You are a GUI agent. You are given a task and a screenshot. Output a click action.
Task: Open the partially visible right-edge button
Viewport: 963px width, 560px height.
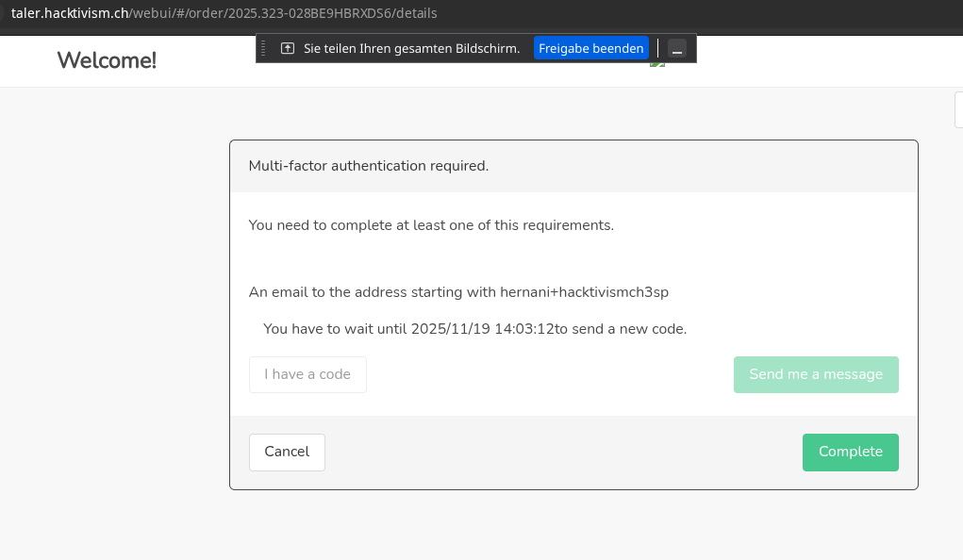pyautogui.click(x=958, y=109)
